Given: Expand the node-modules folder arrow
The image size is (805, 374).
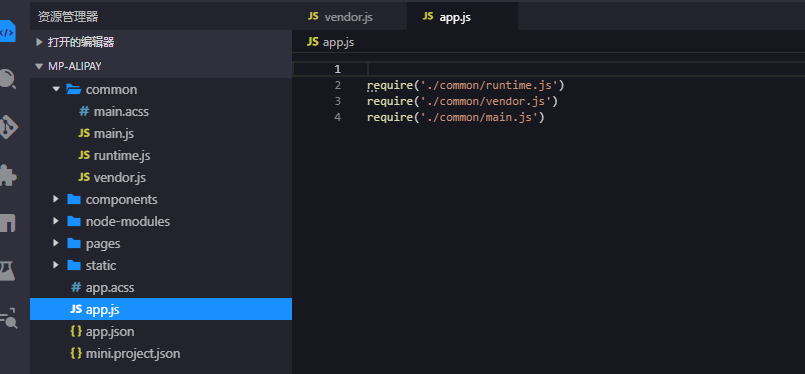Looking at the screenshot, I should point(56,221).
